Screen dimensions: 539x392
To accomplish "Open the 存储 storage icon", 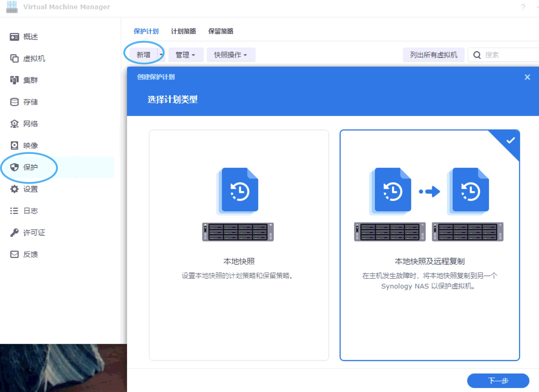I will coord(14,102).
